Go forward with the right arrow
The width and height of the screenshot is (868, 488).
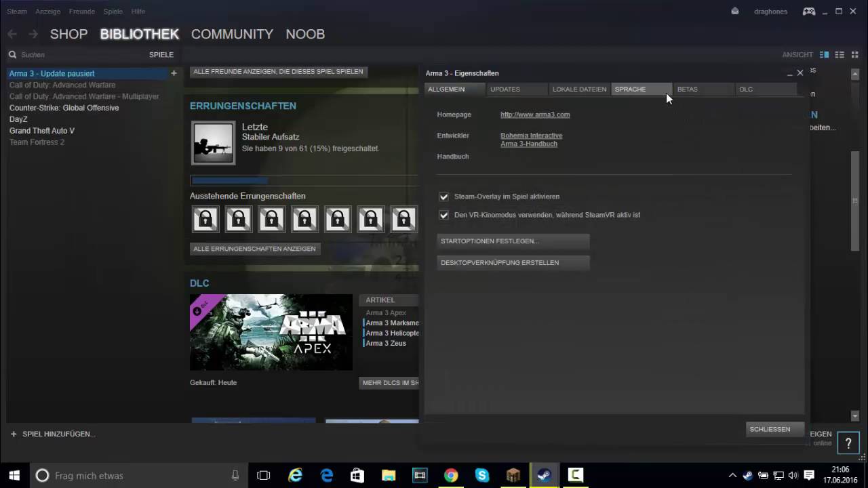pyautogui.click(x=33, y=34)
